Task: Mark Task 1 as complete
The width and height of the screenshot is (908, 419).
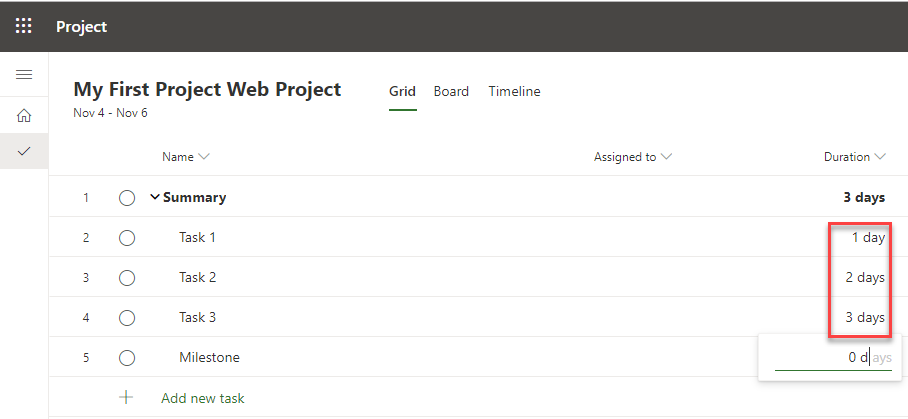Action: [127, 238]
